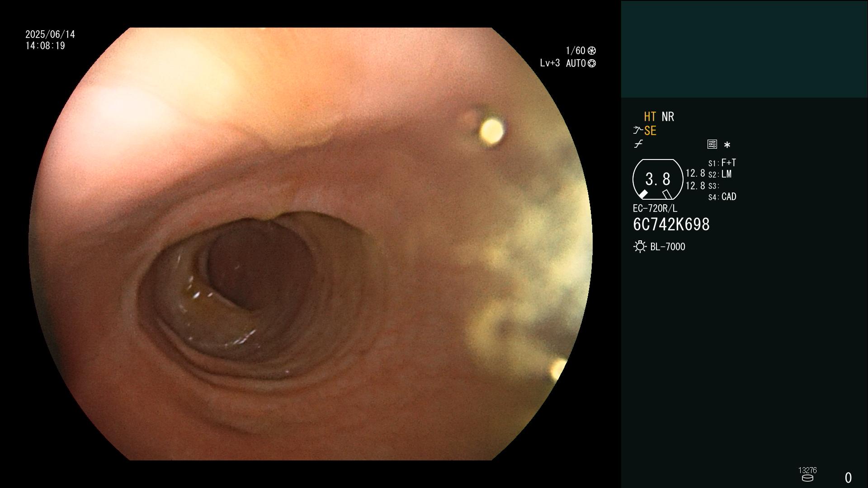Select the SE enhancement label
This screenshot has height=488, width=868.
tap(650, 131)
